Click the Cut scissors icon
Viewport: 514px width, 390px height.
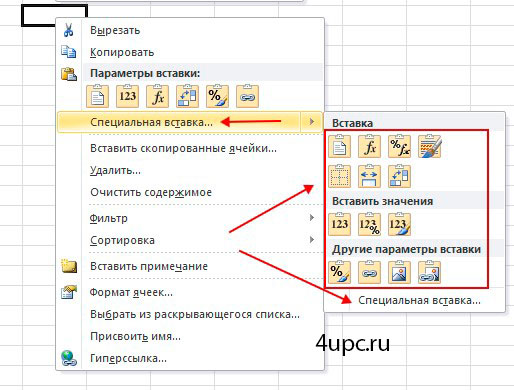click(x=68, y=30)
